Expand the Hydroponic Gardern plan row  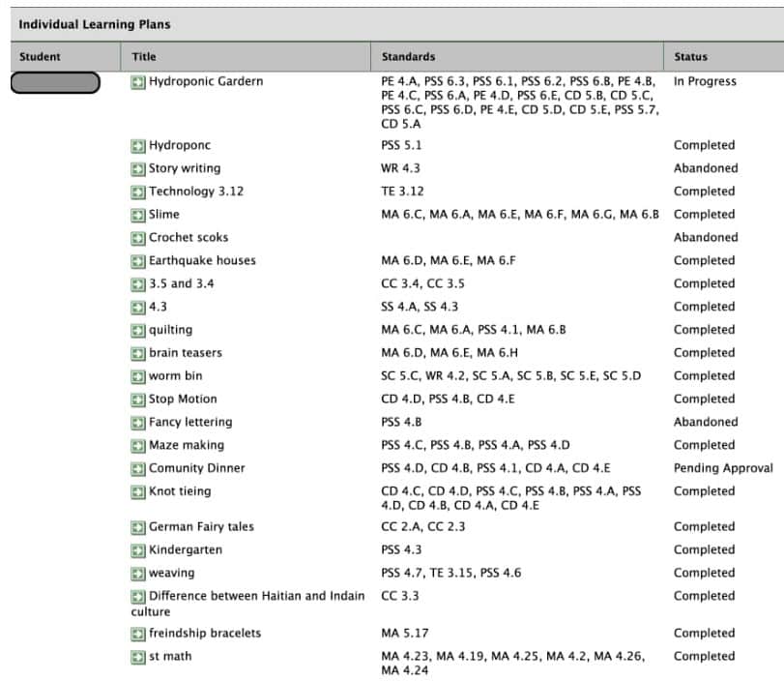click(138, 82)
